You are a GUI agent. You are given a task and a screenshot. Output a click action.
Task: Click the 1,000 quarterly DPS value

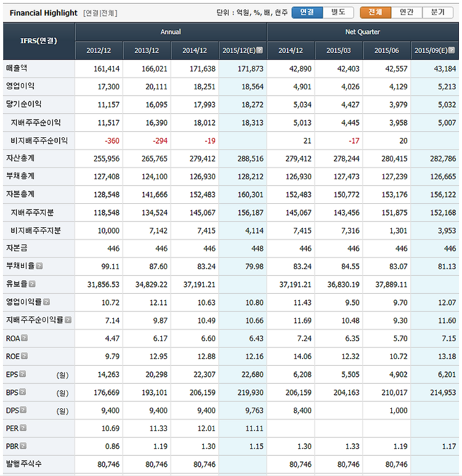pyautogui.click(x=399, y=411)
